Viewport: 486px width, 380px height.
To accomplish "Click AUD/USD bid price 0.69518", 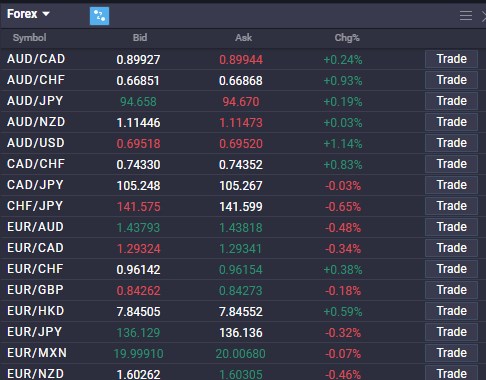I will pos(138,144).
